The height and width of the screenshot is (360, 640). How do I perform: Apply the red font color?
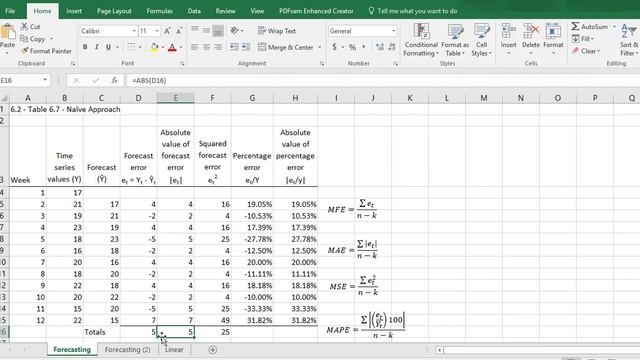point(172,47)
